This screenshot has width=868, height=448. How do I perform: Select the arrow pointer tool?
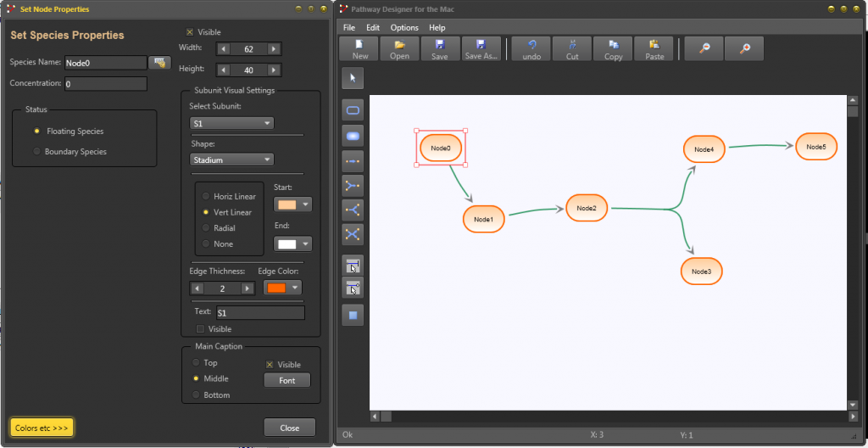click(x=353, y=78)
